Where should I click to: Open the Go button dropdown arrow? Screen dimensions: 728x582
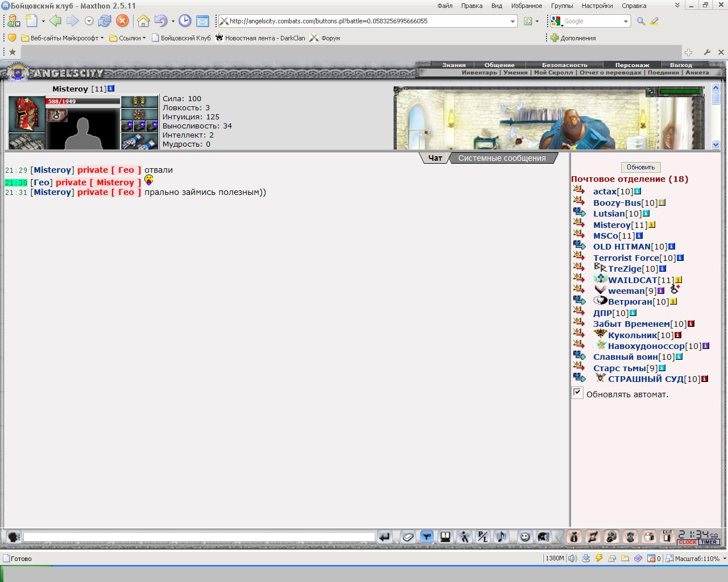[x=537, y=21]
